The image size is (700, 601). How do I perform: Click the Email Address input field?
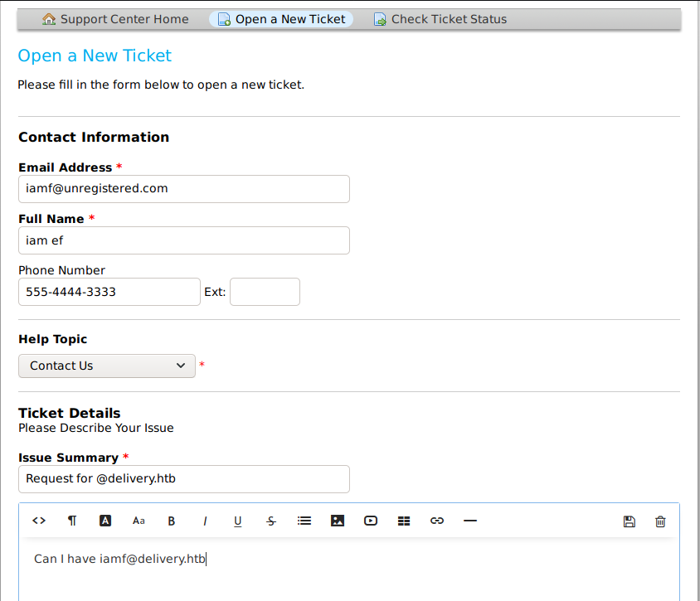[183, 189]
